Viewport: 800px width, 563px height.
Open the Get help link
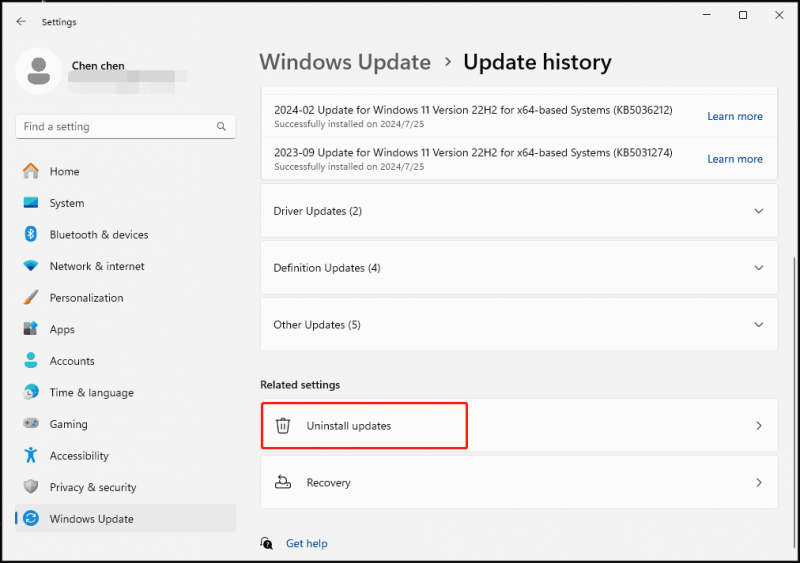coord(306,543)
